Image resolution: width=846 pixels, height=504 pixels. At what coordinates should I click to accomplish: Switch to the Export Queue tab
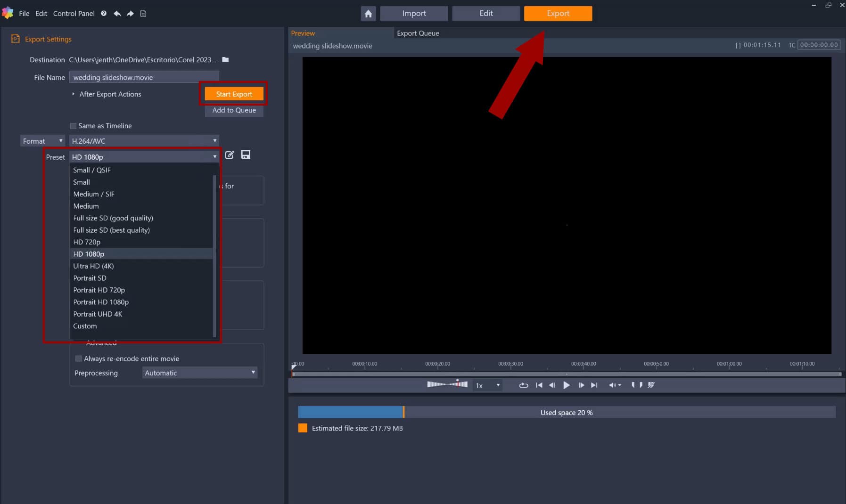418,33
